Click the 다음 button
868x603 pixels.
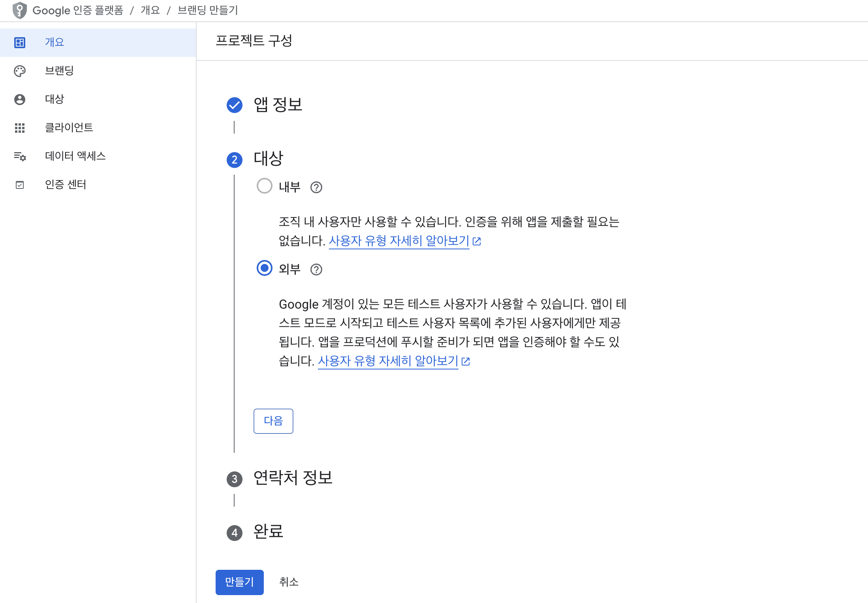coord(273,421)
